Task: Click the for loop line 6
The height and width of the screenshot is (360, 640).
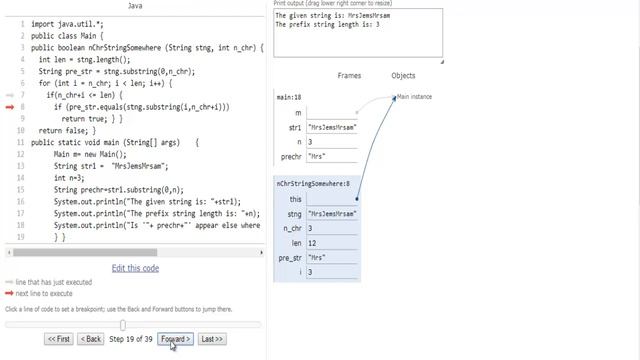Action: click(x=105, y=83)
